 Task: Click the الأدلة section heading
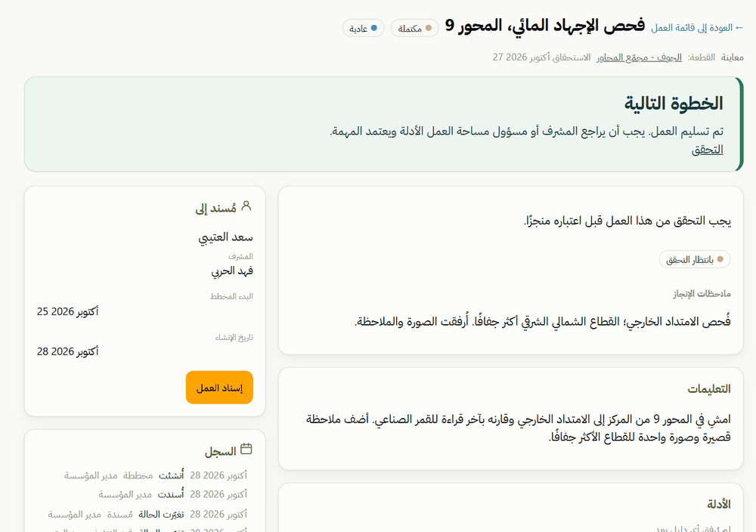point(718,504)
